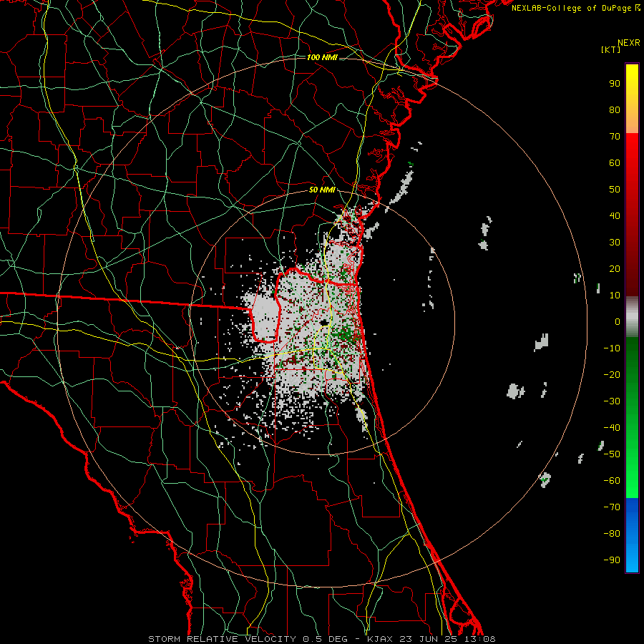Click the -10 value on velocity scale

coord(612,348)
